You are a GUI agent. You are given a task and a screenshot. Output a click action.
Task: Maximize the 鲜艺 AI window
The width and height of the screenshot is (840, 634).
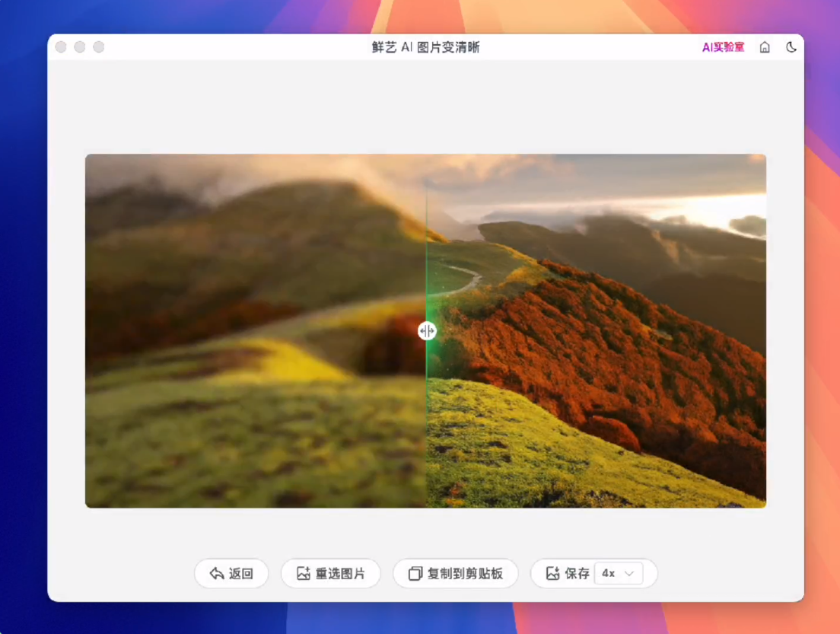(x=99, y=47)
